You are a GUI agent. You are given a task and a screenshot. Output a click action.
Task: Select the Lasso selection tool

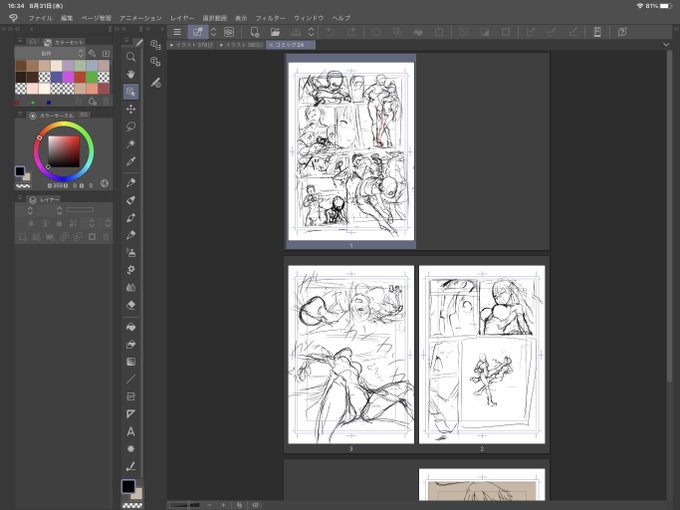pos(131,126)
